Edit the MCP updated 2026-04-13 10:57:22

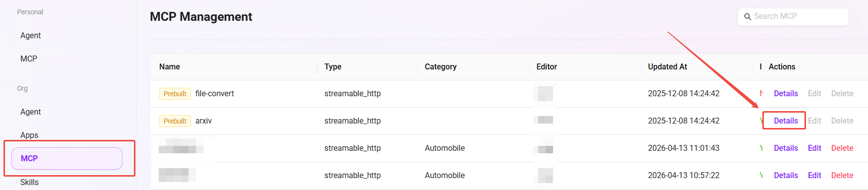814,175
